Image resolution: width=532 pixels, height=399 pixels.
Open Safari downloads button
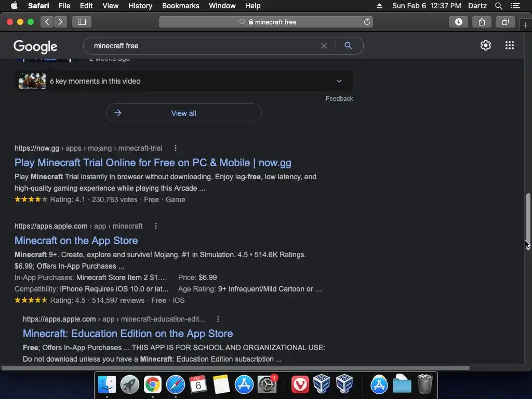458,22
